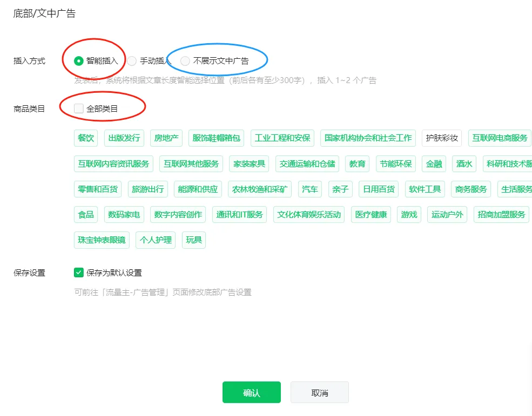Toggle the 酒水 category tag
The image size is (532, 416).
[x=464, y=163]
